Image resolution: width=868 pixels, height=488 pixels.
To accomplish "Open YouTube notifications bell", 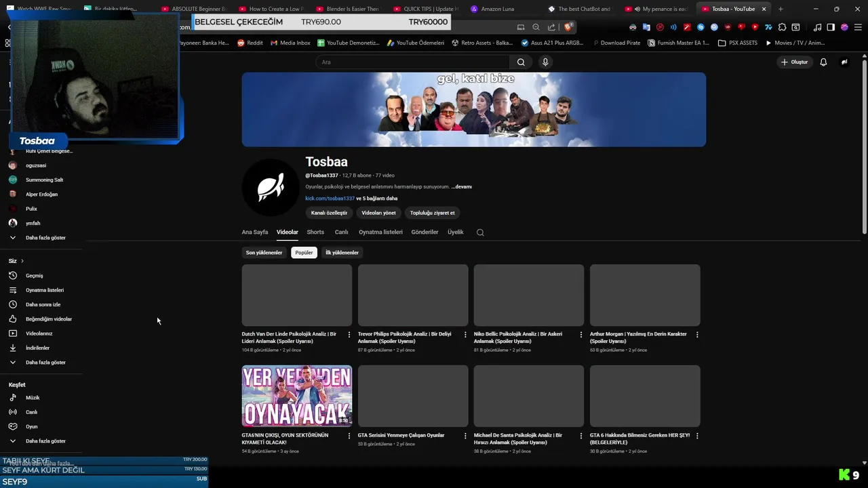I will 823,62.
